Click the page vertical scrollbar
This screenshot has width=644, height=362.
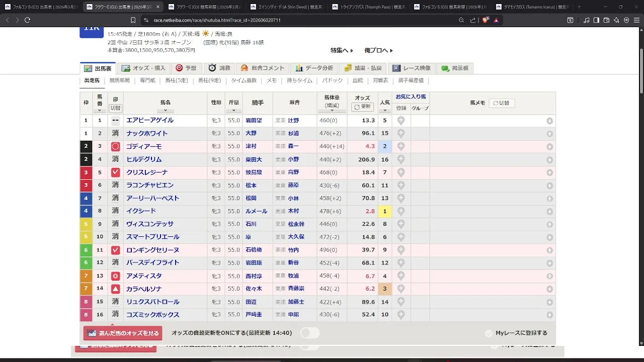pyautogui.click(x=641, y=70)
